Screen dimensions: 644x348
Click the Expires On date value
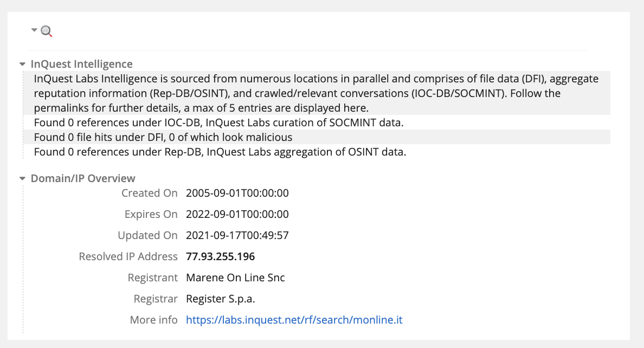[237, 214]
